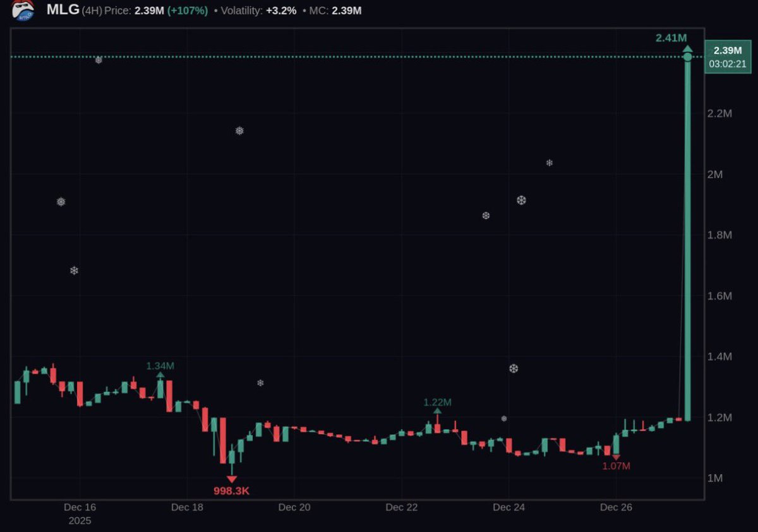The image size is (758, 532).
Task: Click the 2025 year label
Action: [80, 521]
